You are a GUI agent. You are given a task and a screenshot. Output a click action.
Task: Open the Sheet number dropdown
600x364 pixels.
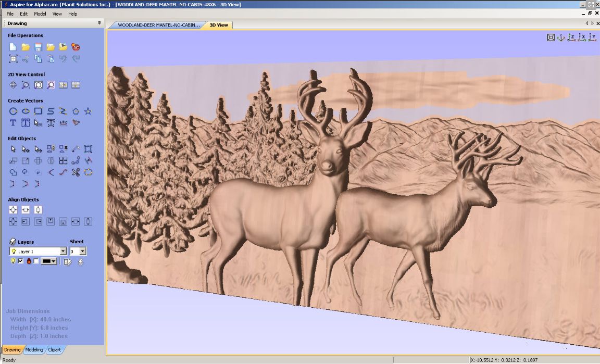(x=83, y=251)
